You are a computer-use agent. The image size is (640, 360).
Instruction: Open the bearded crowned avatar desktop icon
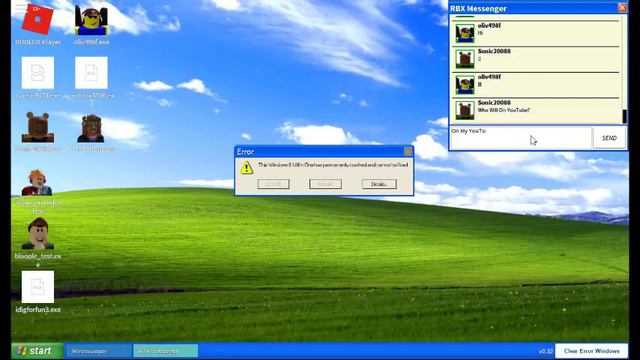pos(91,128)
